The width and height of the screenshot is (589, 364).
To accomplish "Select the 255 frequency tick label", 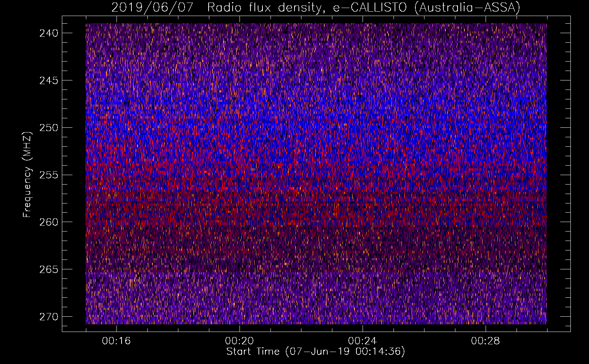I will click(x=48, y=175).
